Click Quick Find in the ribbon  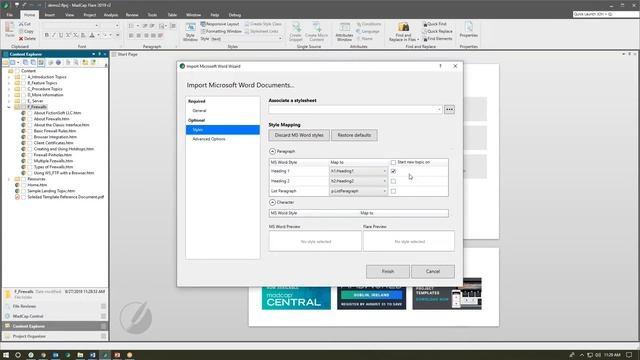point(435,24)
